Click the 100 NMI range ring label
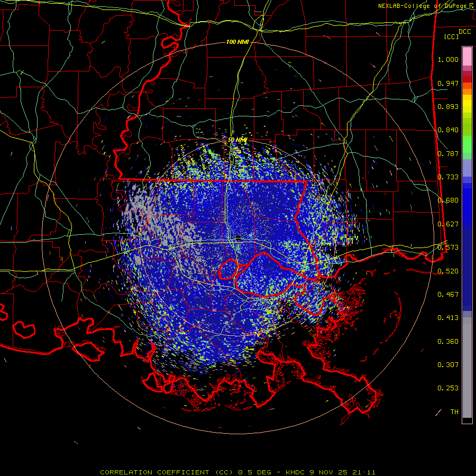 click(237, 42)
